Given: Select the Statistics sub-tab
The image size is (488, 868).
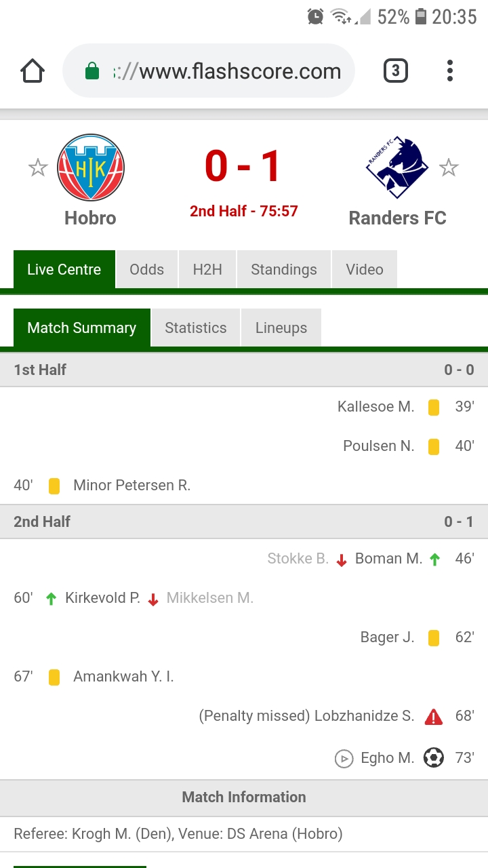Looking at the screenshot, I should point(196,328).
